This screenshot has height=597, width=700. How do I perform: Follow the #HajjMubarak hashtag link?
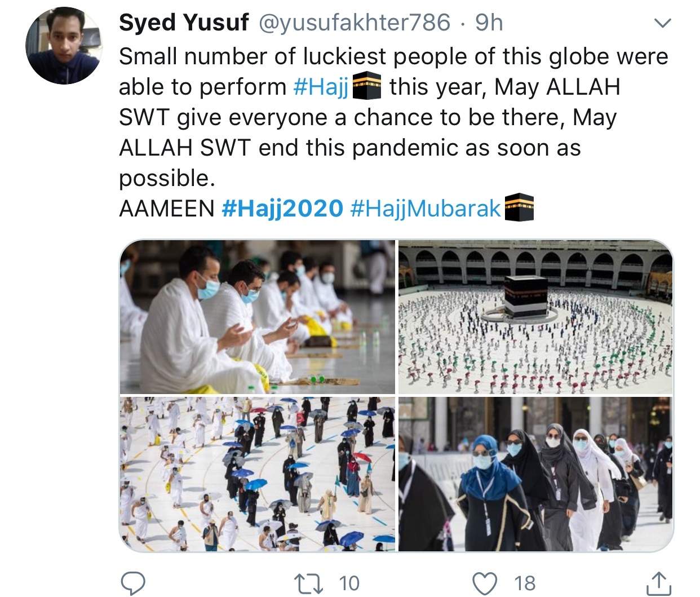[426, 209]
